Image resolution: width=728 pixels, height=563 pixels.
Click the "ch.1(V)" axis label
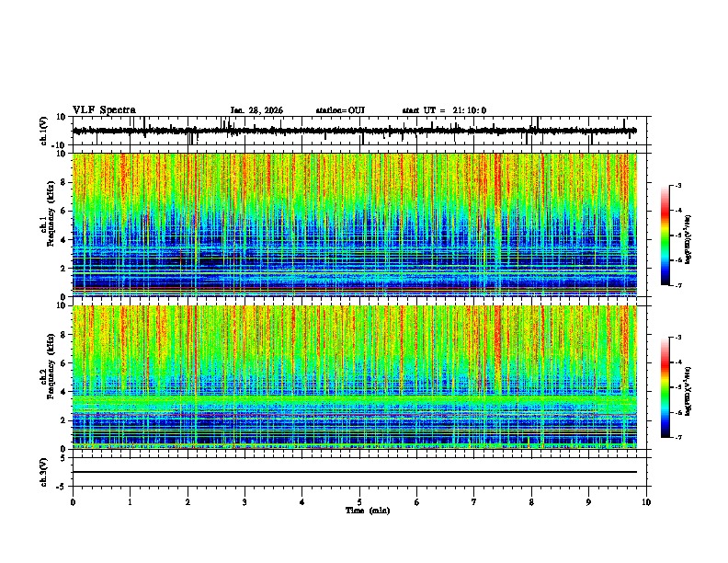44,131
